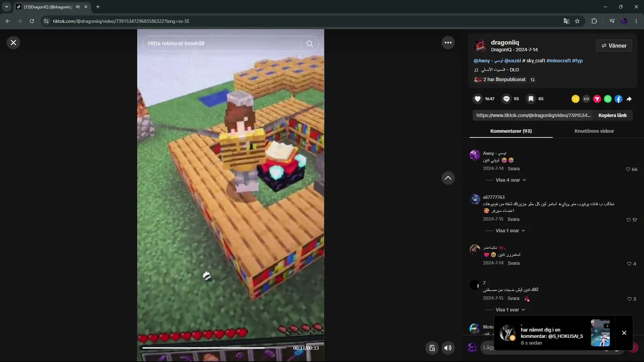Toggle the auto-scroll icon near the volume button
This screenshot has height=362, width=644.
(x=432, y=348)
